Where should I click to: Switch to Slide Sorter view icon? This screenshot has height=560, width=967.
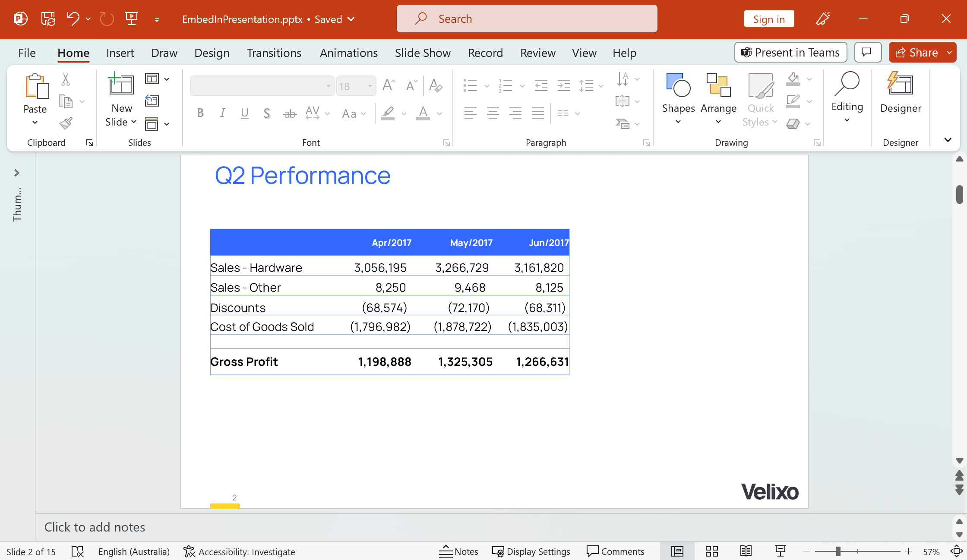tap(712, 551)
